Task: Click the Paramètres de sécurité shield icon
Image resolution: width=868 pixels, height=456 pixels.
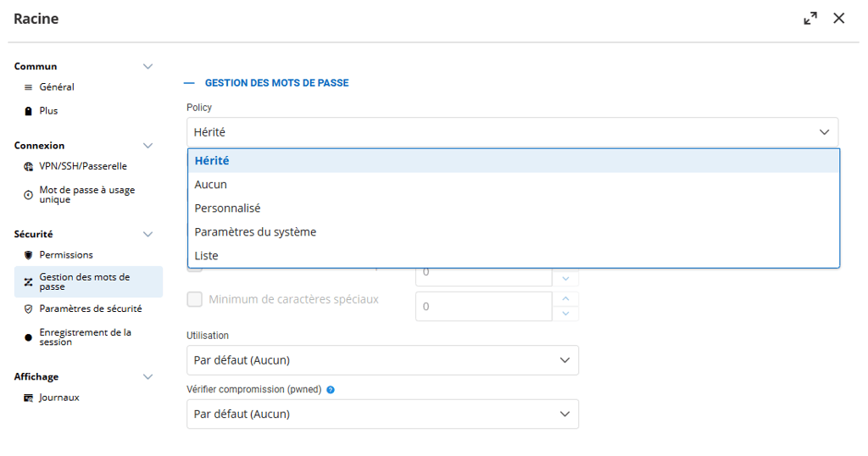Action: [x=28, y=309]
